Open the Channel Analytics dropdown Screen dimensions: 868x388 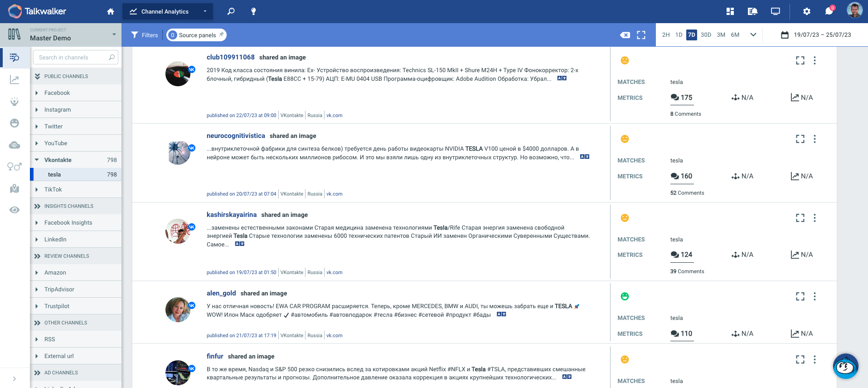(168, 11)
